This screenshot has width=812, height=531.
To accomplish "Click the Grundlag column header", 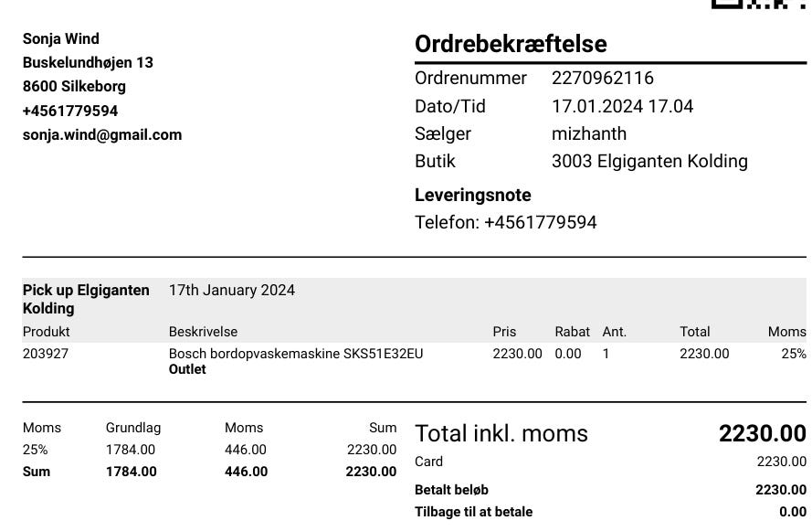I will 133,428.
